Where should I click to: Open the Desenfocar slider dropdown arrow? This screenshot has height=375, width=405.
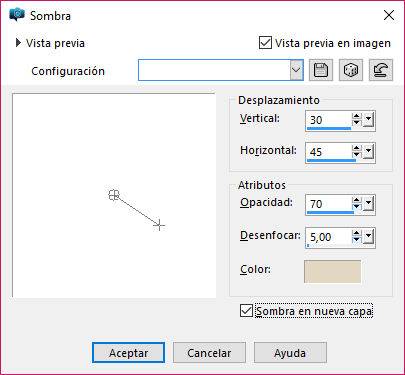[x=369, y=236]
